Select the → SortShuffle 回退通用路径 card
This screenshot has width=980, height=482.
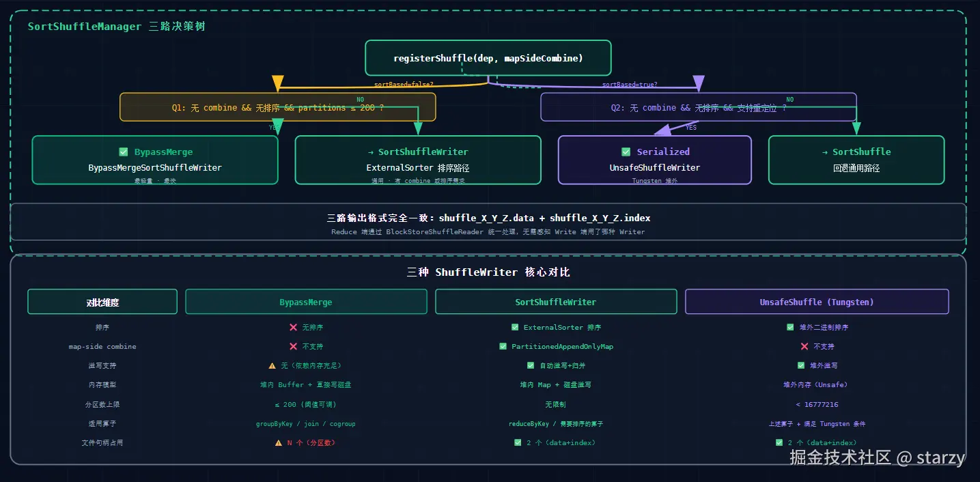[x=856, y=160]
